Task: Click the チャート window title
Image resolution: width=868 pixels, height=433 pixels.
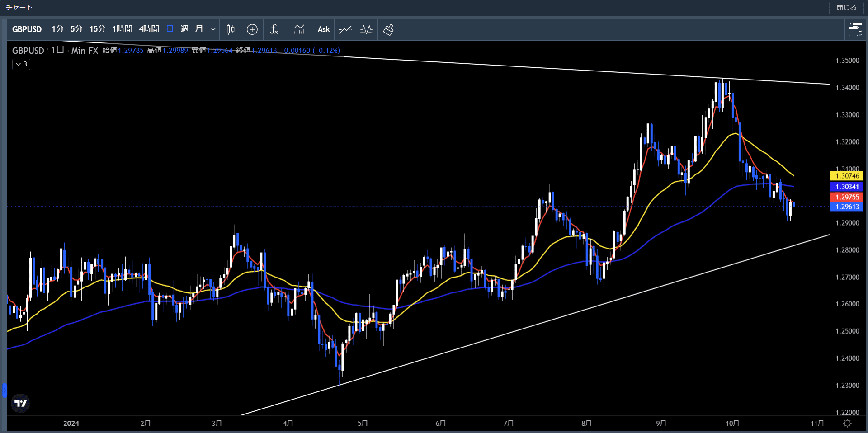Action: click(x=19, y=8)
